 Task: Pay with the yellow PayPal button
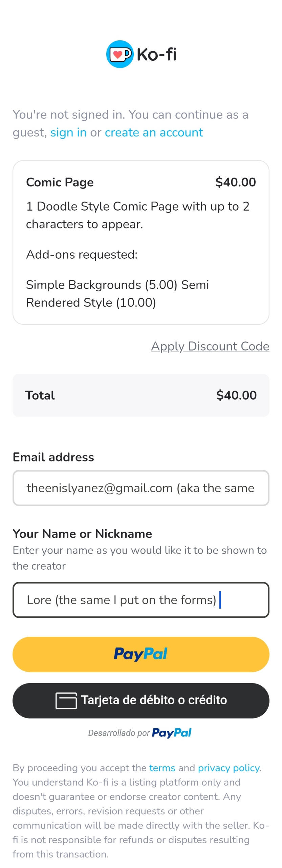141,654
